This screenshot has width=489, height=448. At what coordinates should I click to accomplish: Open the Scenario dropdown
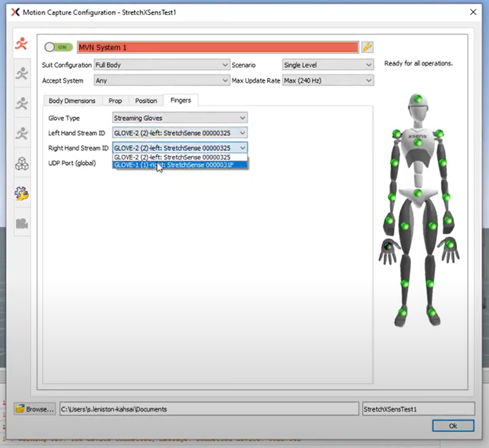click(x=328, y=65)
